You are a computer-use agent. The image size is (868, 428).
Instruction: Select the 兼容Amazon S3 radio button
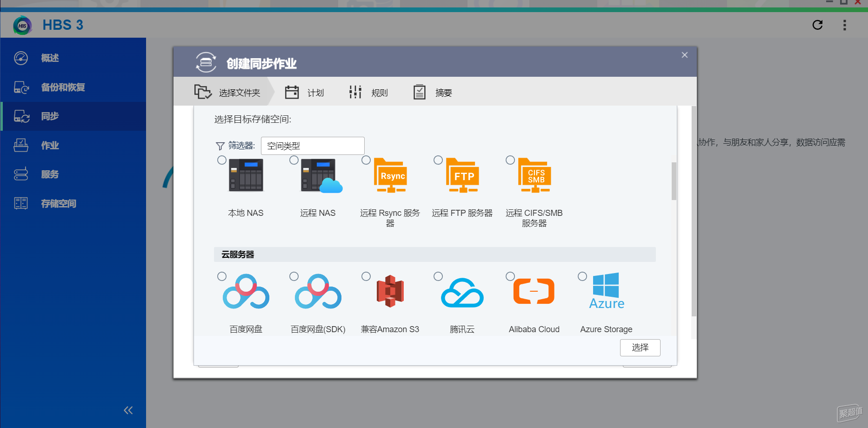pos(366,276)
